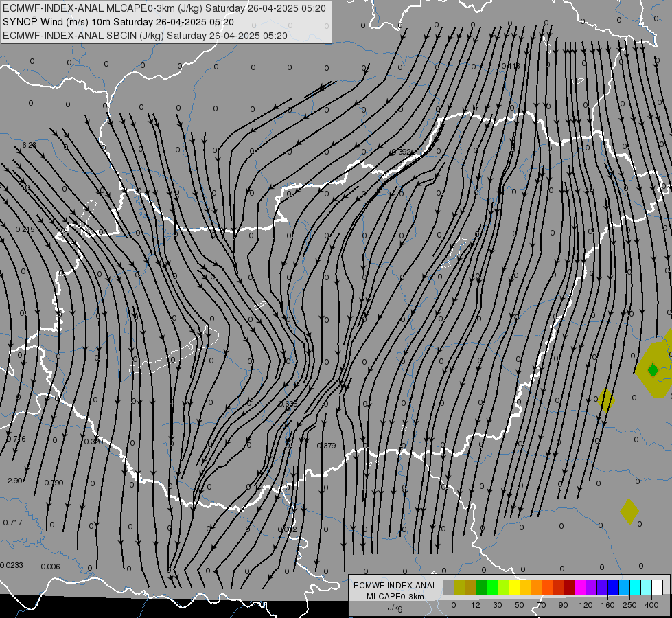672x618 pixels.
Task: Click the olive diamond beside value 0.392's far-east column, lowest on map
Action: pos(629,511)
